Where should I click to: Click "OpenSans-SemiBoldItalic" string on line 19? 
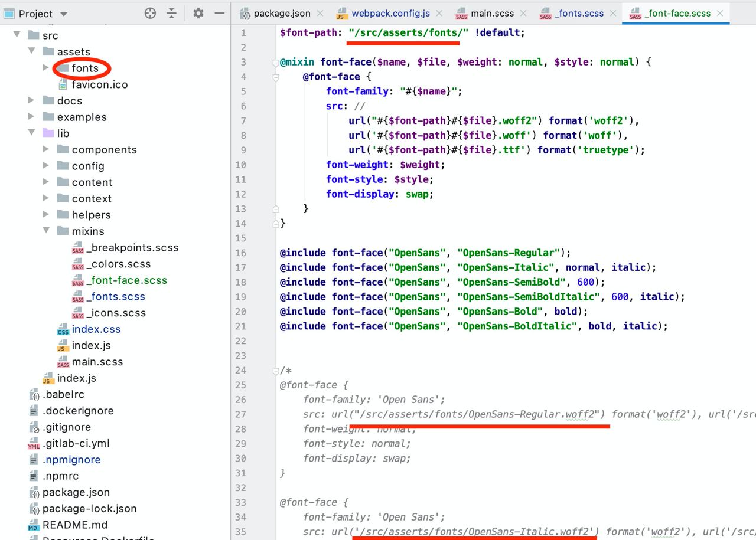529,297
